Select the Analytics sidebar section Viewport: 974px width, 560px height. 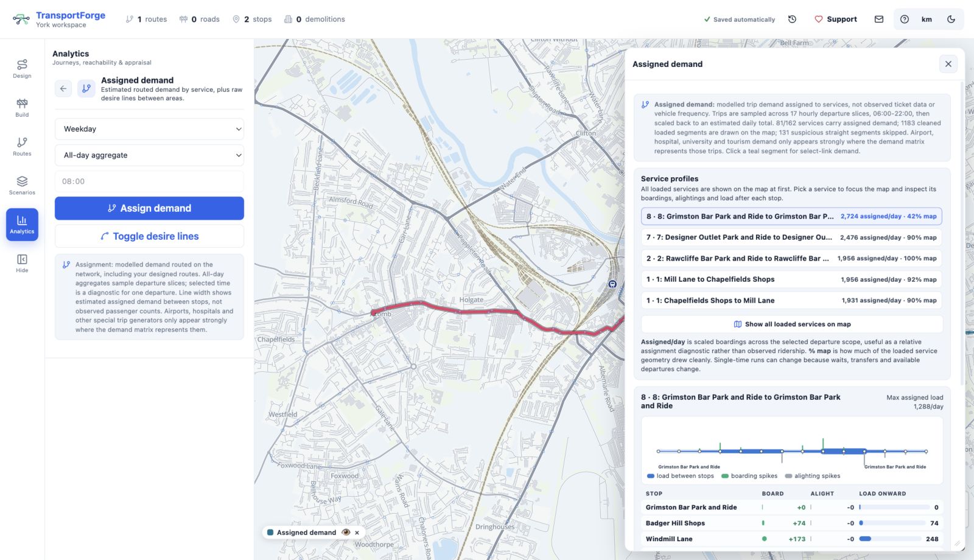click(22, 225)
